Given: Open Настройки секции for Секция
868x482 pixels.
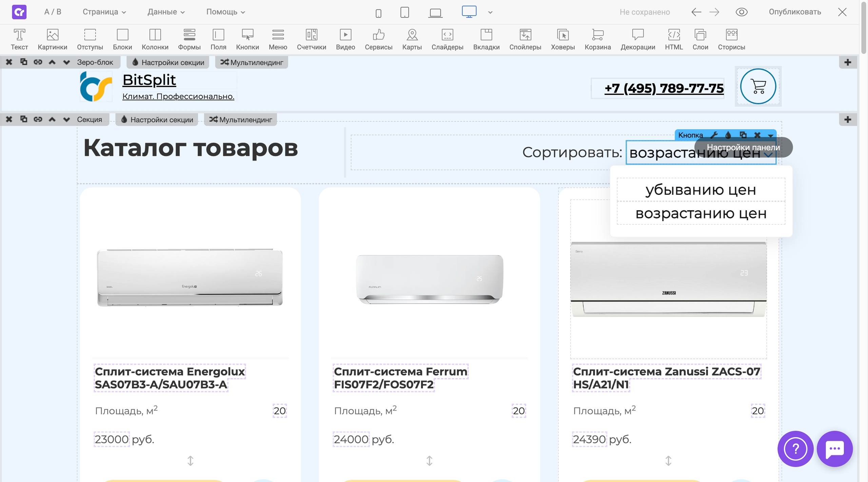Looking at the screenshot, I should 157,120.
